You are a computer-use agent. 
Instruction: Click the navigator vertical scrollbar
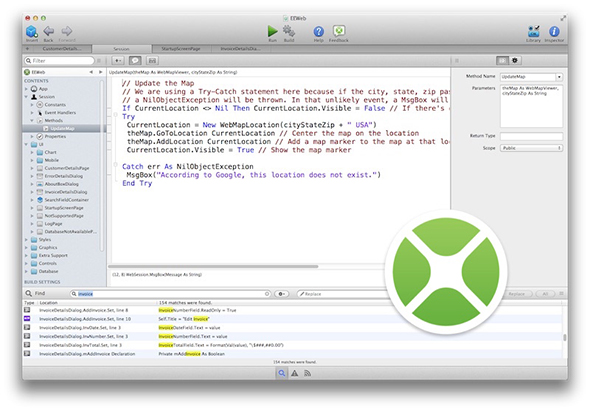point(102,166)
